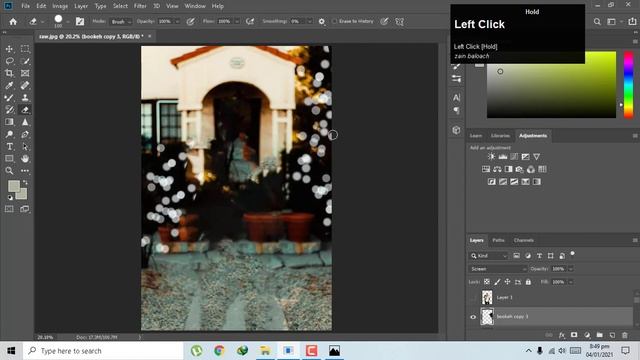The image size is (640, 360).
Task: Select the Eraser tool in toolbox
Action: click(x=25, y=110)
